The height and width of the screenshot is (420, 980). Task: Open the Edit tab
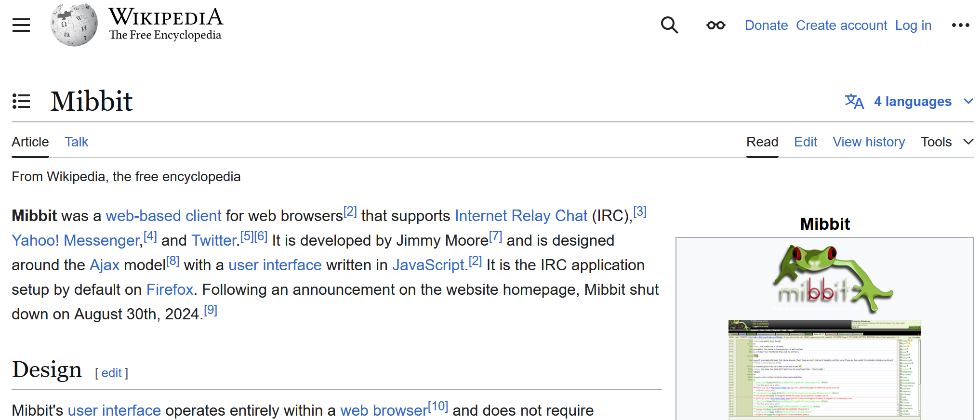pos(805,142)
